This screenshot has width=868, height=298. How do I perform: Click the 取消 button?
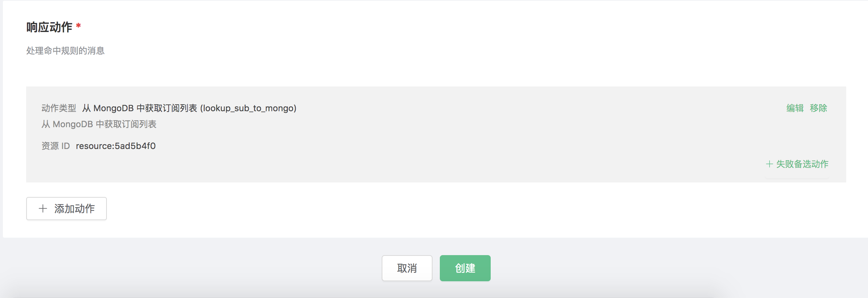coord(407,268)
